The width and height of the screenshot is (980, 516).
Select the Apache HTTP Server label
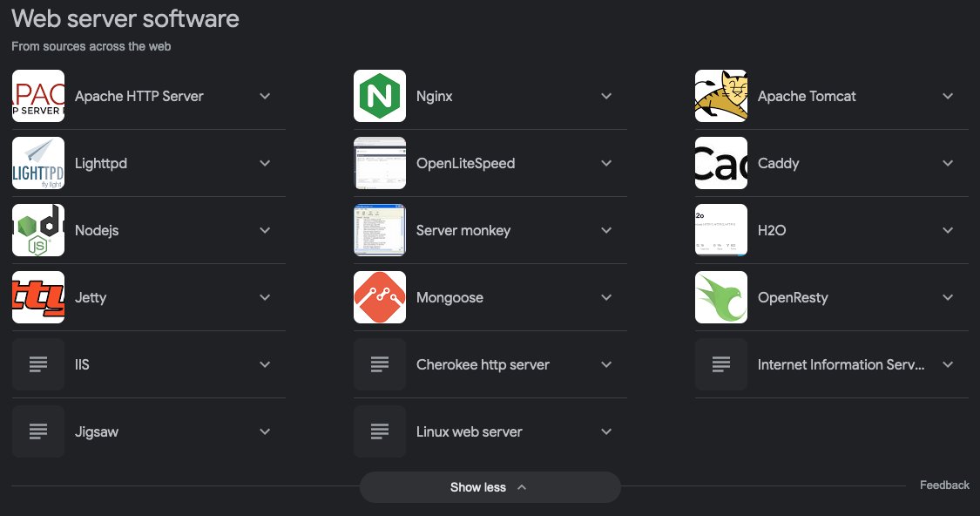coord(139,97)
